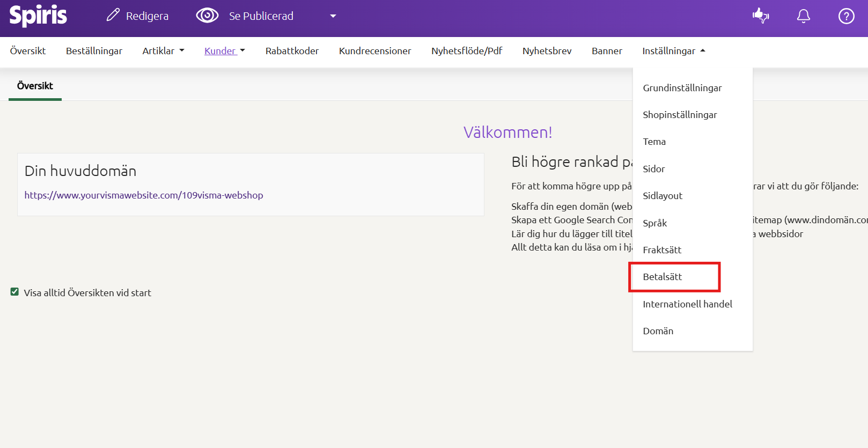Open the Kunder dropdown menu

tap(224, 51)
